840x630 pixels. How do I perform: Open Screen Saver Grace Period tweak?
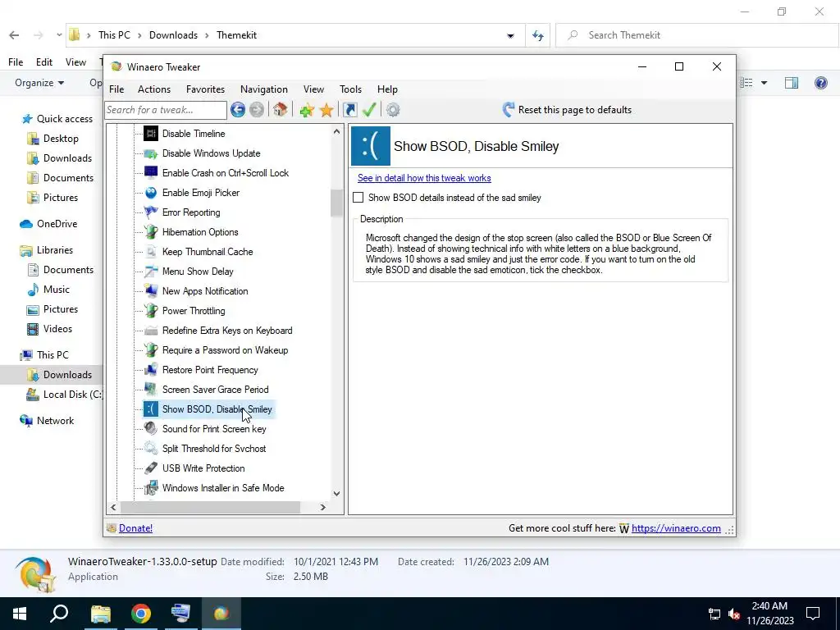pyautogui.click(x=216, y=390)
